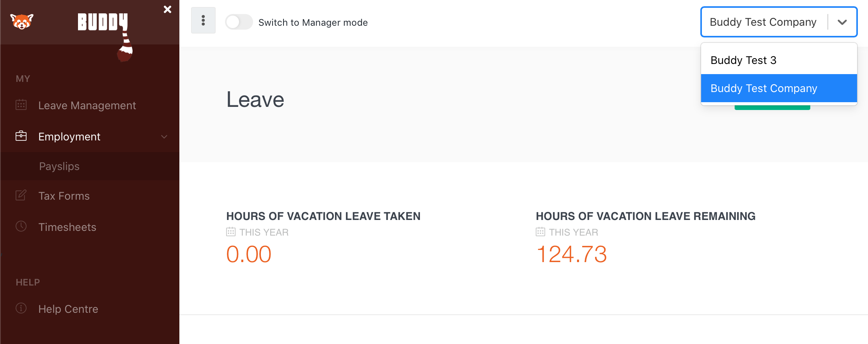
Task: Click the Buddy Test Company selector box
Action: [763, 22]
